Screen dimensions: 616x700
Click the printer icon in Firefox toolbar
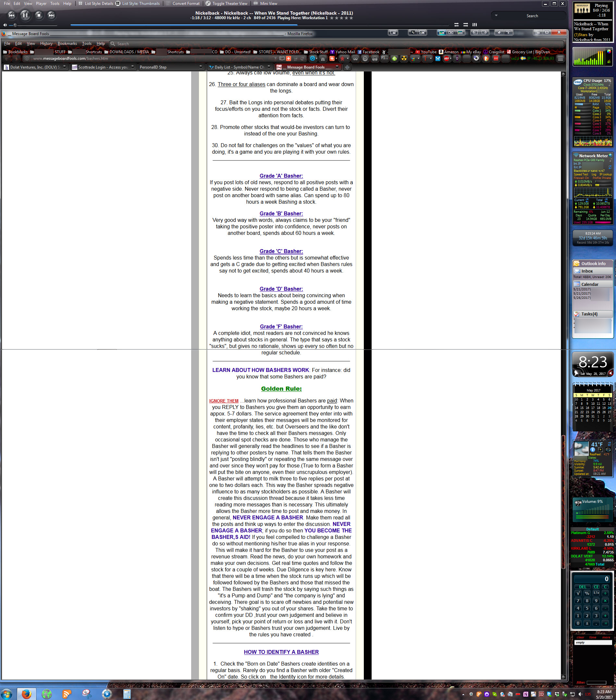point(375,58)
